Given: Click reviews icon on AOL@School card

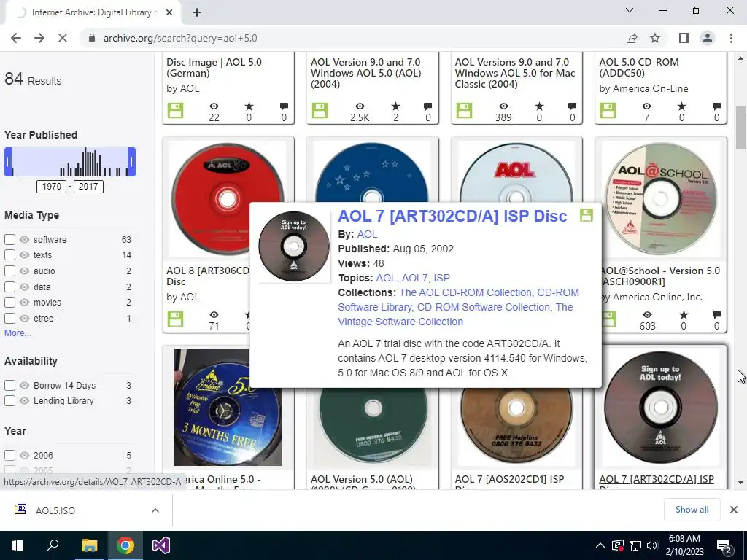Looking at the screenshot, I should click(x=716, y=315).
